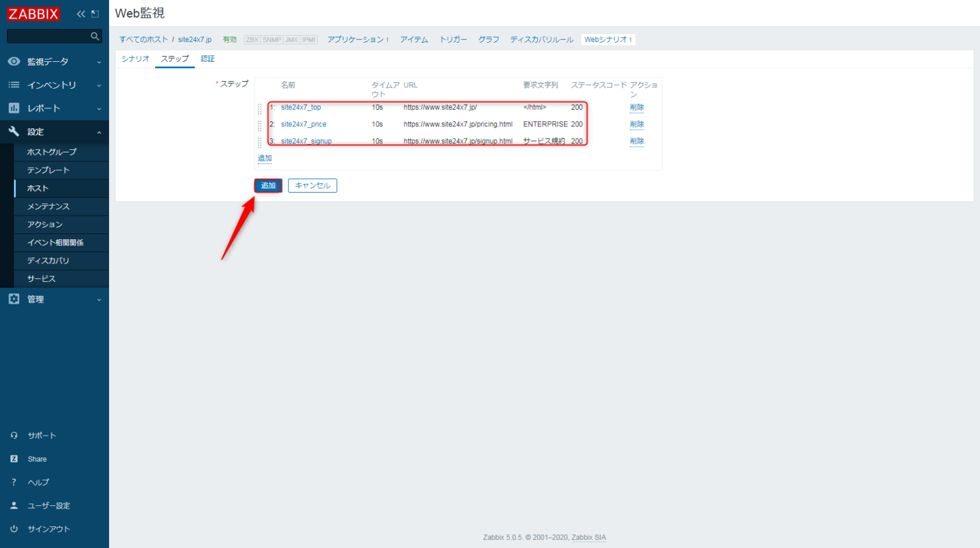Switch to the 認証 tab
The height and width of the screenshot is (548, 980).
[x=208, y=58]
